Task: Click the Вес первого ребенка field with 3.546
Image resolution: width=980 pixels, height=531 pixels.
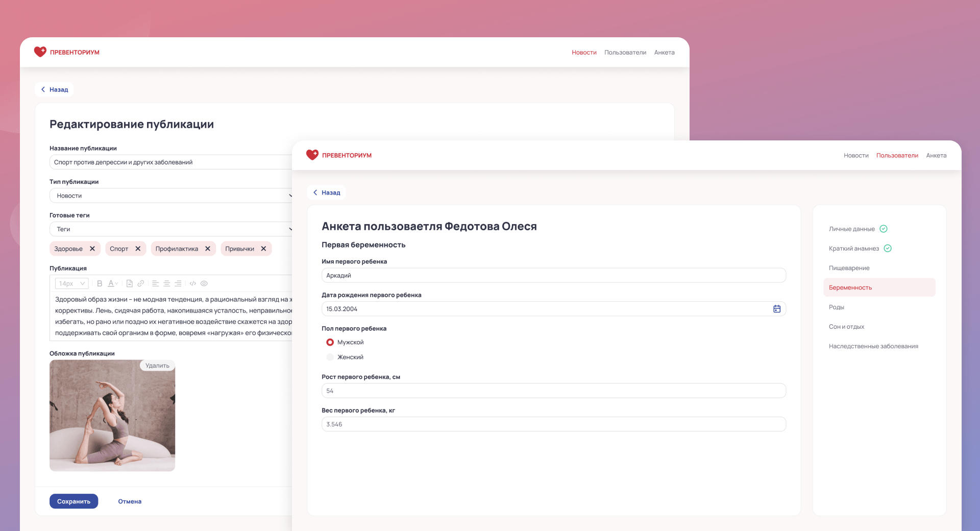Action: (554, 424)
